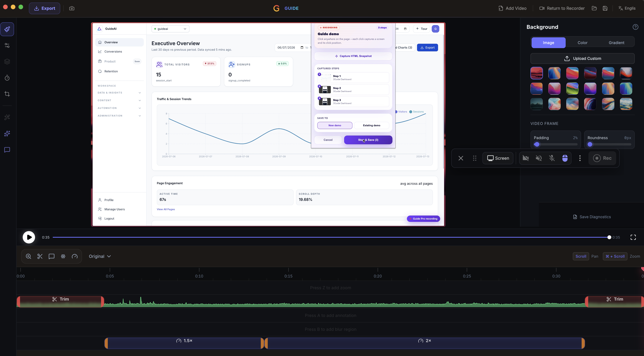Viewport: 644px width, 356px height.
Task: Click the 0:05 mark on timeline ruler
Action: [x=110, y=276]
